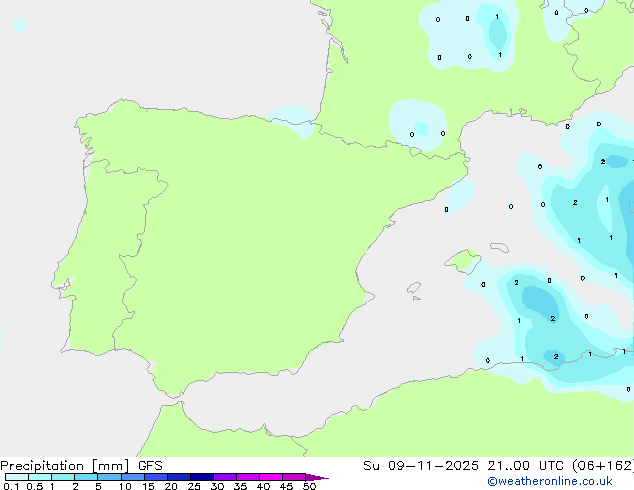This screenshot has width=634, height=490.
Task: Click the 'GFS' model label
Action: tap(150, 466)
